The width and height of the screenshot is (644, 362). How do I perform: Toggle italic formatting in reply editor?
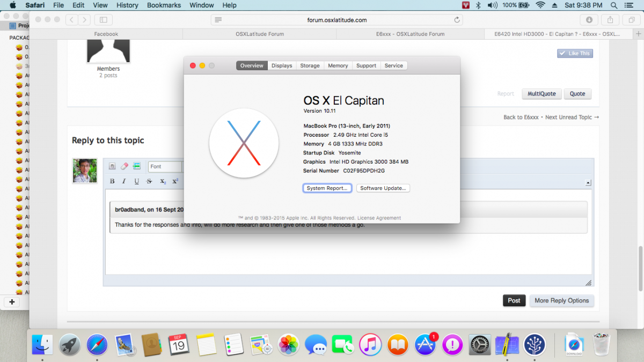tap(125, 181)
